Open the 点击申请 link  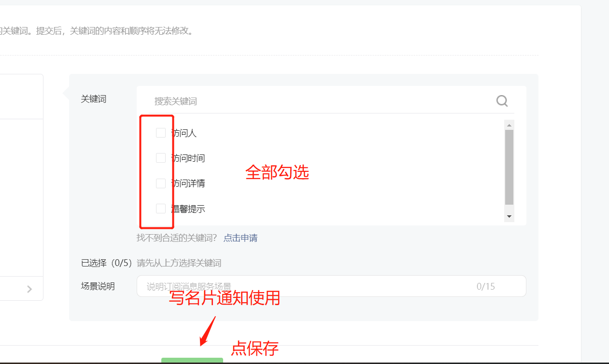(241, 238)
